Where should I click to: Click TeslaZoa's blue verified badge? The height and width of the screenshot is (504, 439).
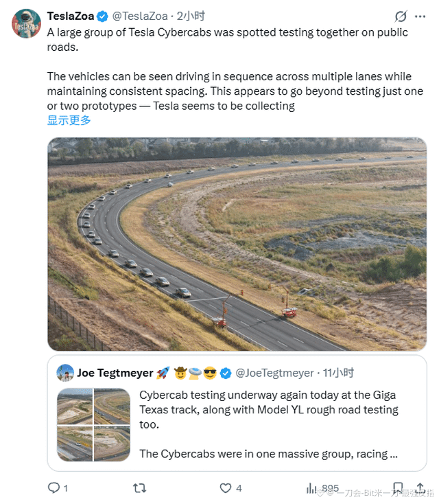pyautogui.click(x=102, y=16)
